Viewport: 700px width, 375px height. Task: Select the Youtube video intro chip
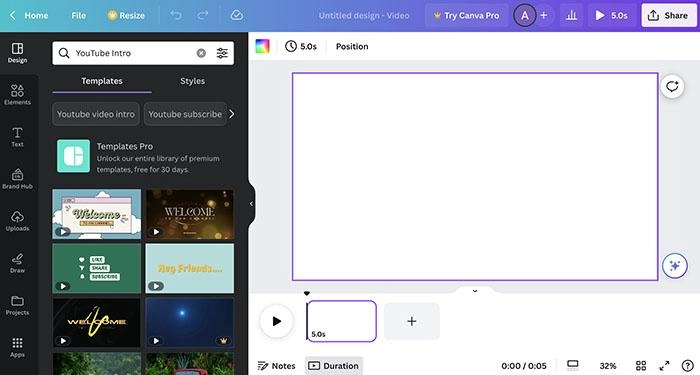pos(96,114)
